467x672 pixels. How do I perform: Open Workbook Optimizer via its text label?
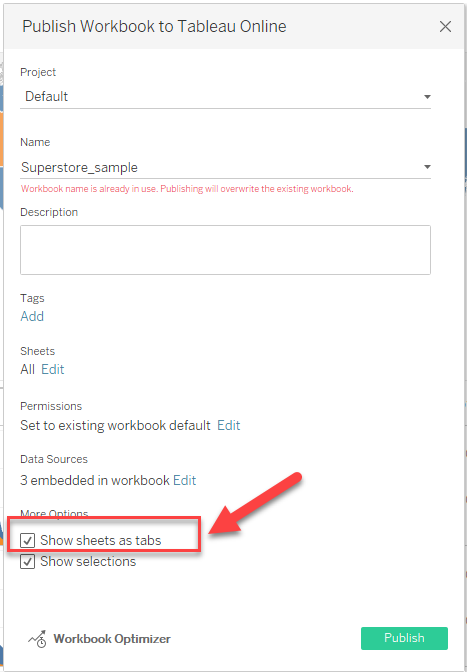112,639
